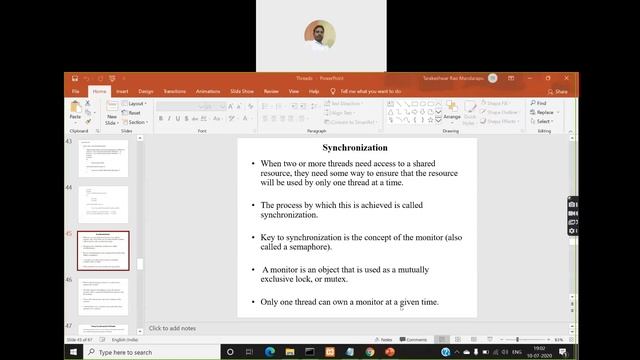Open File Explorer from taskbar
The width and height of the screenshot is (640, 360).
click(x=290, y=352)
